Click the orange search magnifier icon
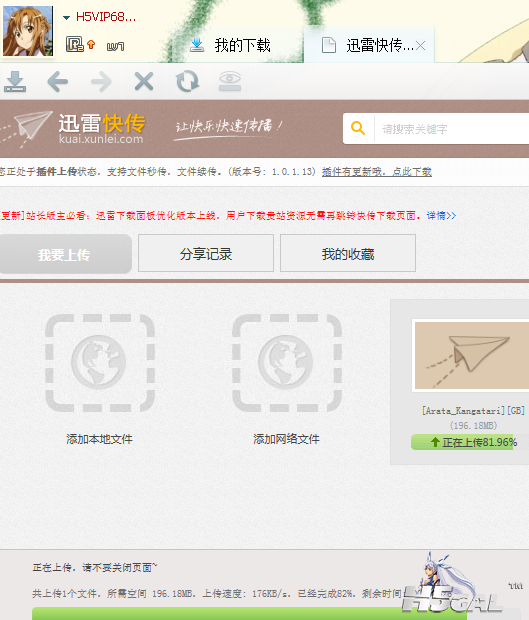 pyautogui.click(x=358, y=129)
